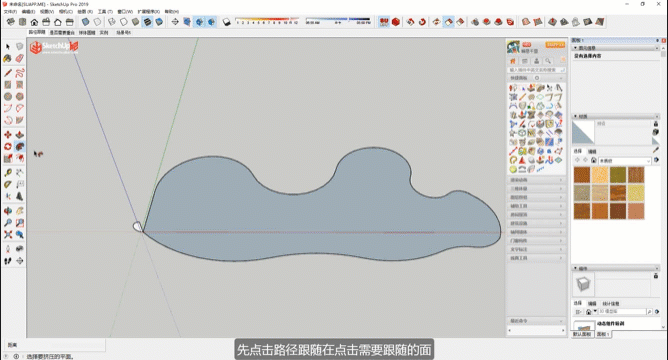Viewport: 668px width, 360px height.
Task: Switch to materials 编辑 tab
Action: click(x=592, y=151)
